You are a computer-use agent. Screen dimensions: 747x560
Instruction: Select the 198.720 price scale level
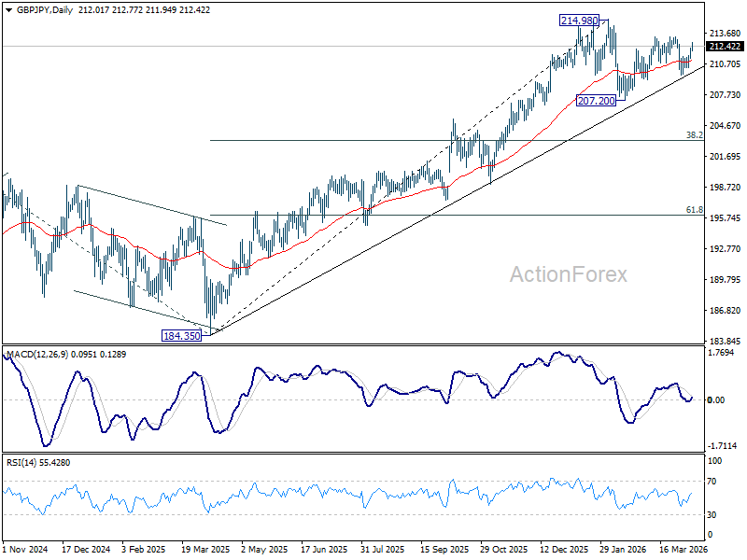click(x=726, y=188)
